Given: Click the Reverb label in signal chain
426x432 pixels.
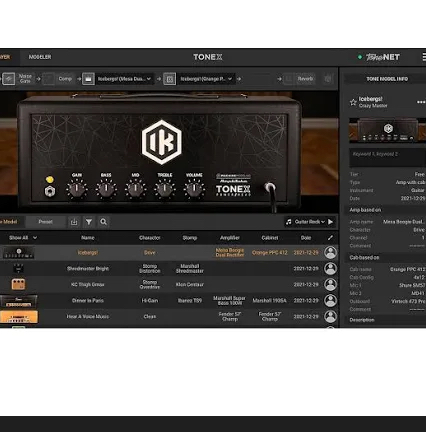Looking at the screenshot, I should 305,79.
